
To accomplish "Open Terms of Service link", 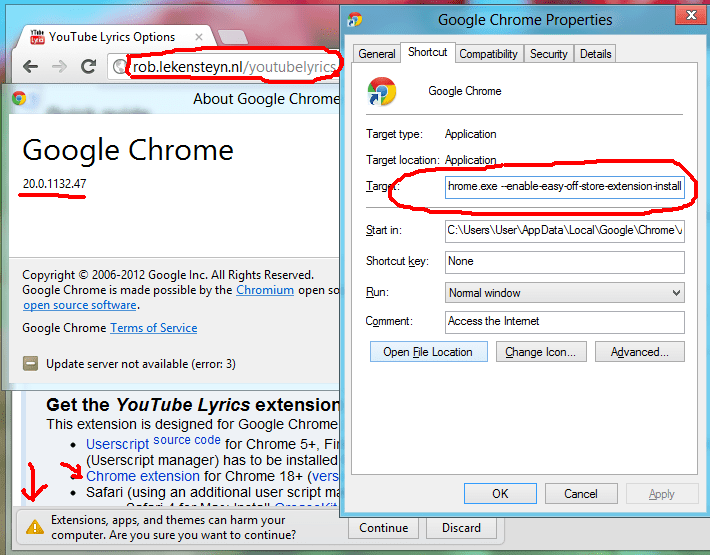I will tap(154, 328).
